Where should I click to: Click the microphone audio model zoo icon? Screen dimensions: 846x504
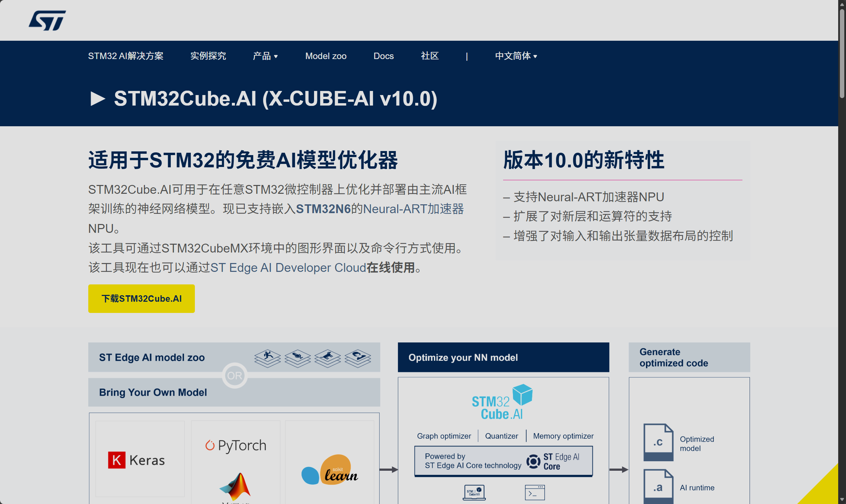click(x=297, y=358)
